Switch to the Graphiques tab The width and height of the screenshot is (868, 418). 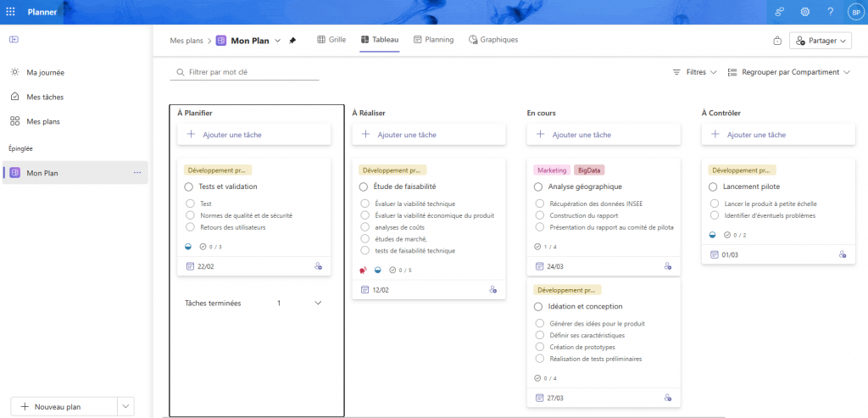tap(492, 40)
